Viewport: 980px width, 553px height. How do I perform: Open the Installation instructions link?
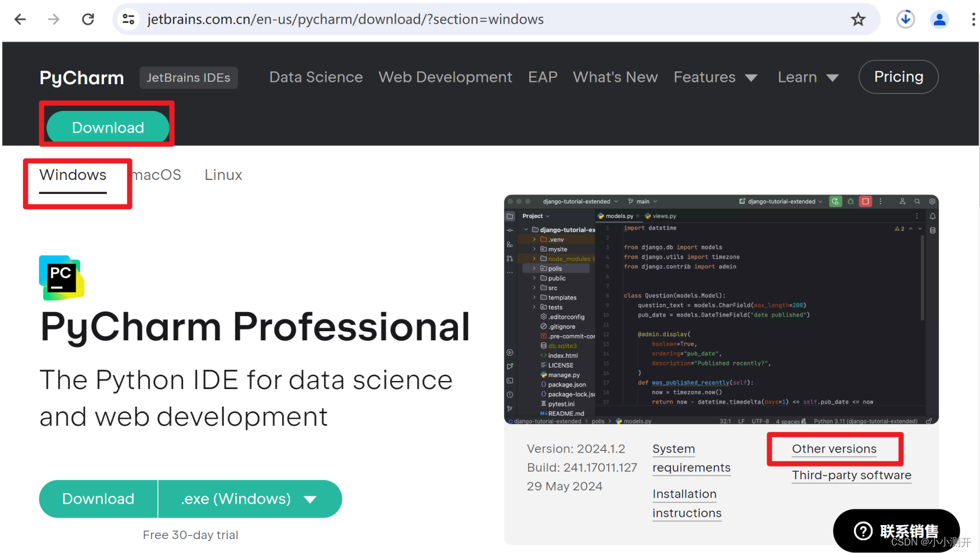tap(687, 504)
